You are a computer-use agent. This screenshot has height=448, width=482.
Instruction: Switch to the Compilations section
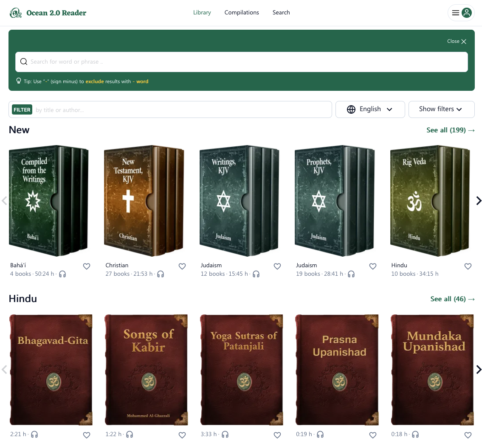pyautogui.click(x=242, y=13)
